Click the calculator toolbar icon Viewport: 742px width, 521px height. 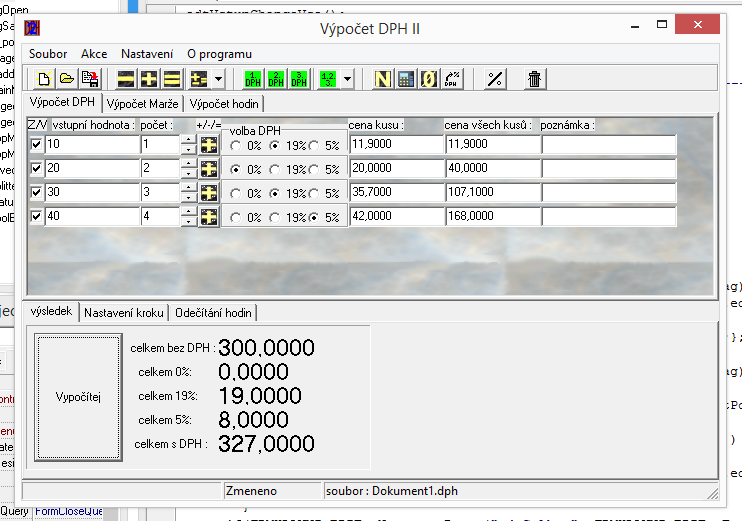[406, 79]
